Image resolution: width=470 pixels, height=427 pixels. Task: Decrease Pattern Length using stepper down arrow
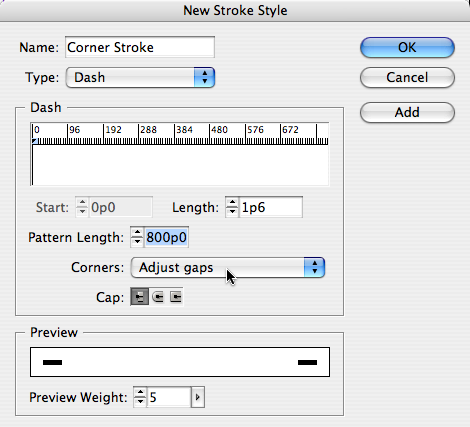137,242
